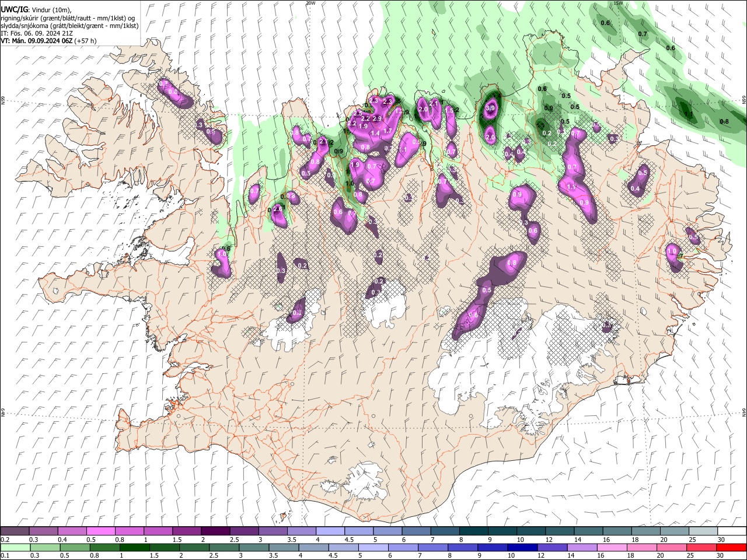Click the 'UWC/IG: Vindur (10m),' title line
The image size is (747, 560).
pyautogui.click(x=36, y=10)
